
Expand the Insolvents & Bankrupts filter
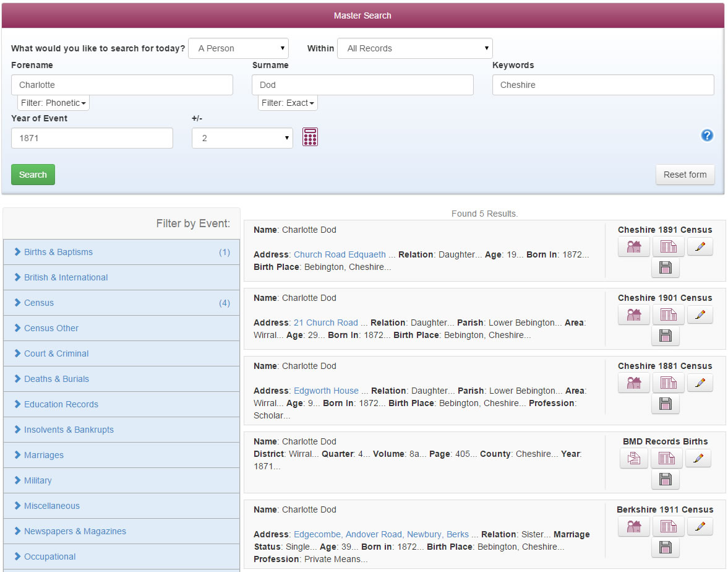(121, 430)
